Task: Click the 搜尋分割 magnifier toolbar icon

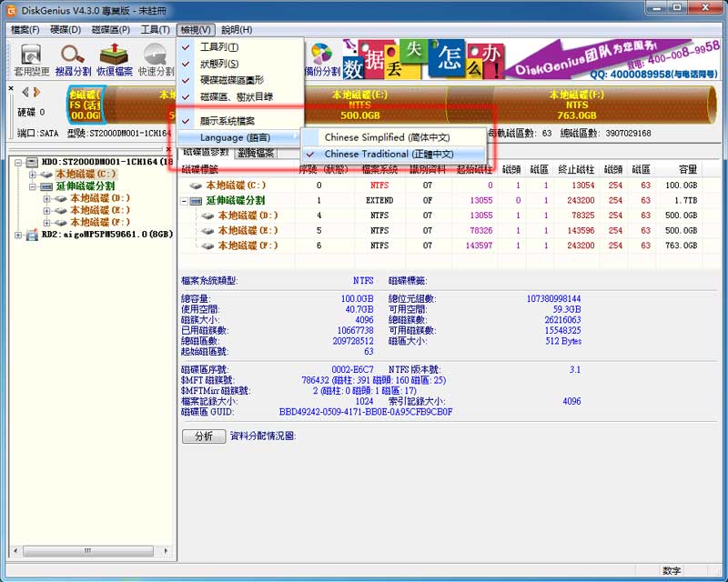Action: coord(73,59)
